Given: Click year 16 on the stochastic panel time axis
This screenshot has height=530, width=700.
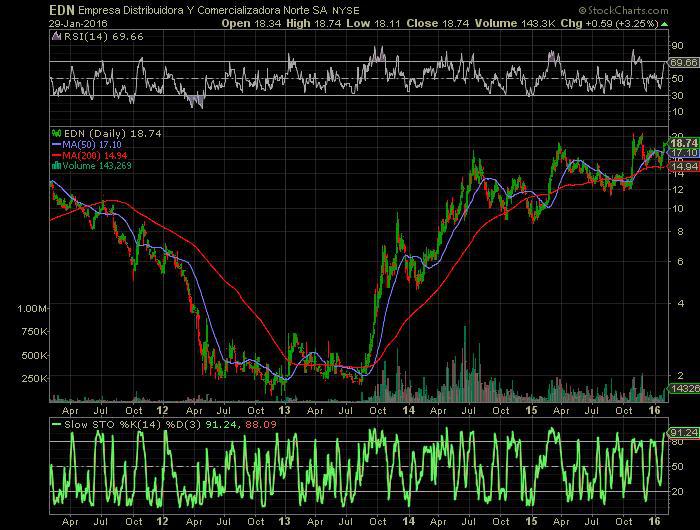Looking at the screenshot, I should pos(654,521).
